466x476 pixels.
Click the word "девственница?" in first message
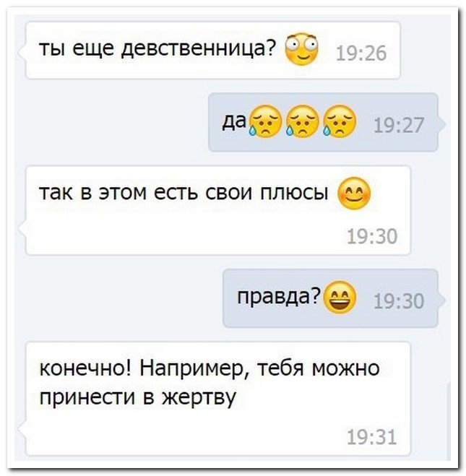[199, 48]
